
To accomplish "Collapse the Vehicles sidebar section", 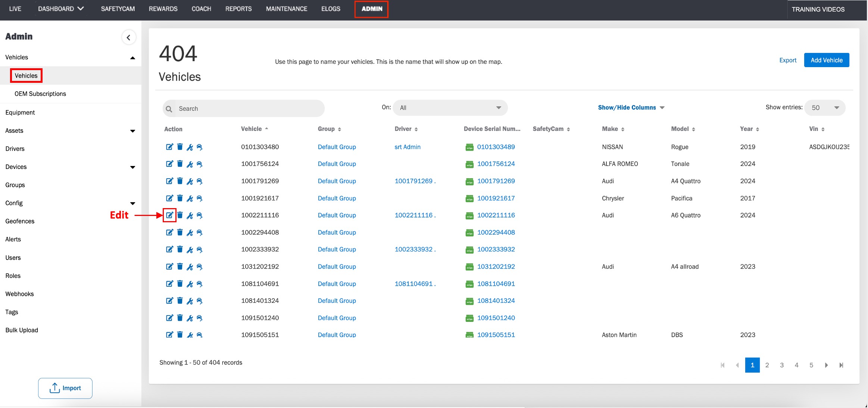I will click(x=132, y=58).
